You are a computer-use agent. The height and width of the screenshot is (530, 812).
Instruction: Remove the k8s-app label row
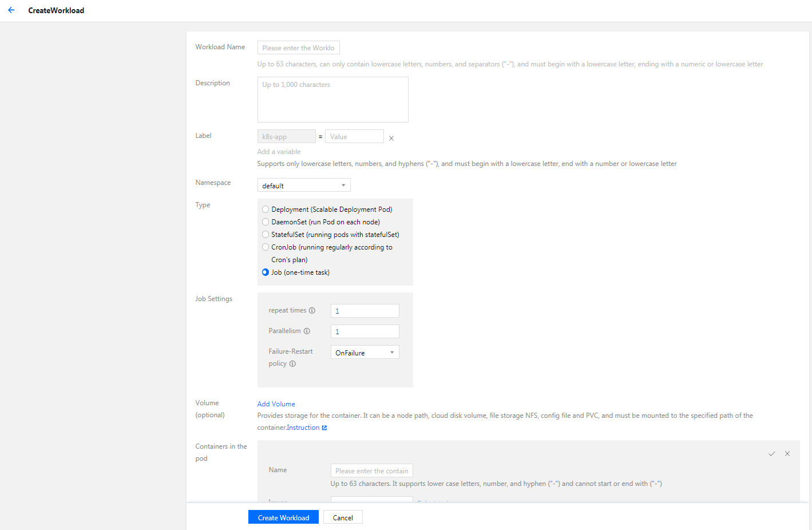[x=391, y=138]
